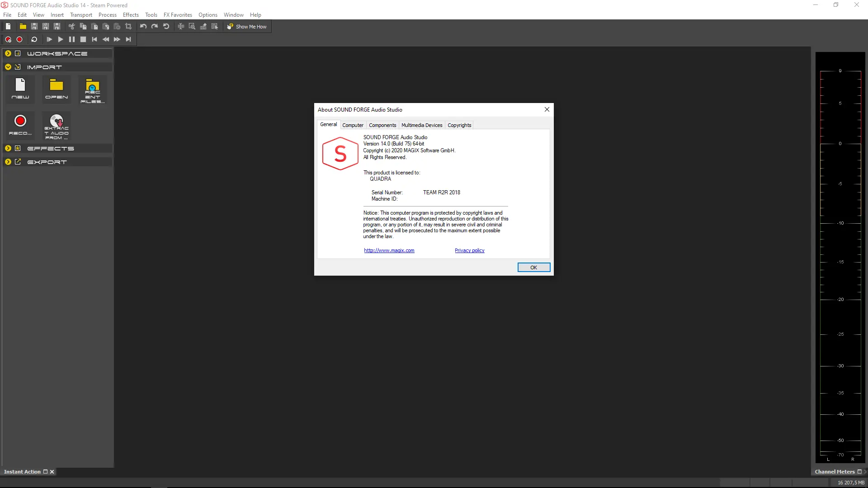Switch to the Components tab
Viewport: 868px width, 488px height.
[382, 125]
